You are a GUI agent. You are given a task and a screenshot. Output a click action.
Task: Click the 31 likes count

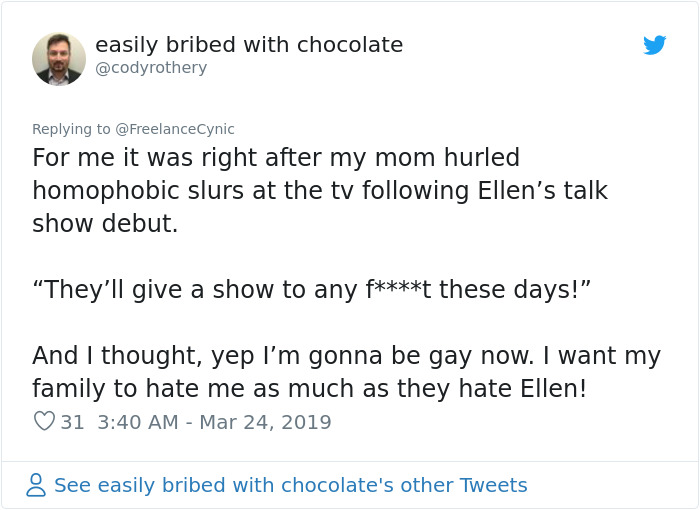[x=72, y=422]
